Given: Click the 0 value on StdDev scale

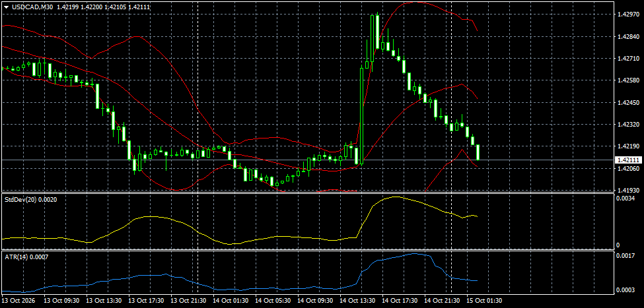Looking at the screenshot, I should [619, 245].
